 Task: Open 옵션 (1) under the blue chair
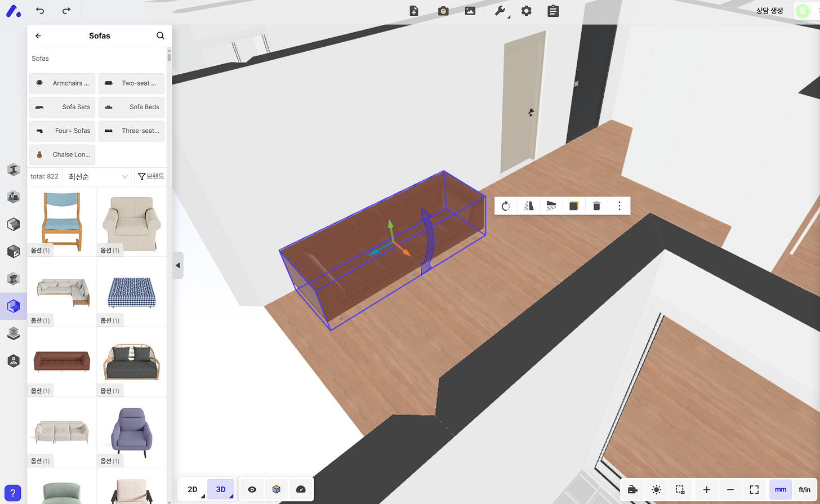pos(40,250)
